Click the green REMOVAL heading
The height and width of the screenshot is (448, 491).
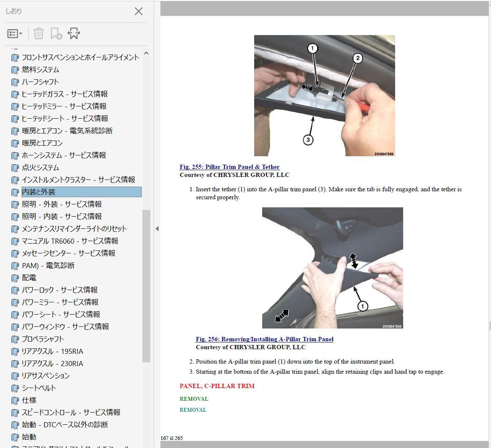point(194,399)
